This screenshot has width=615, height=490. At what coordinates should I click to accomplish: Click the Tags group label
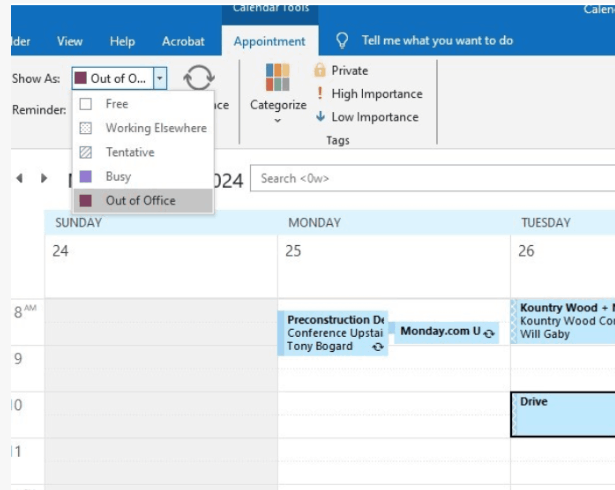338,140
